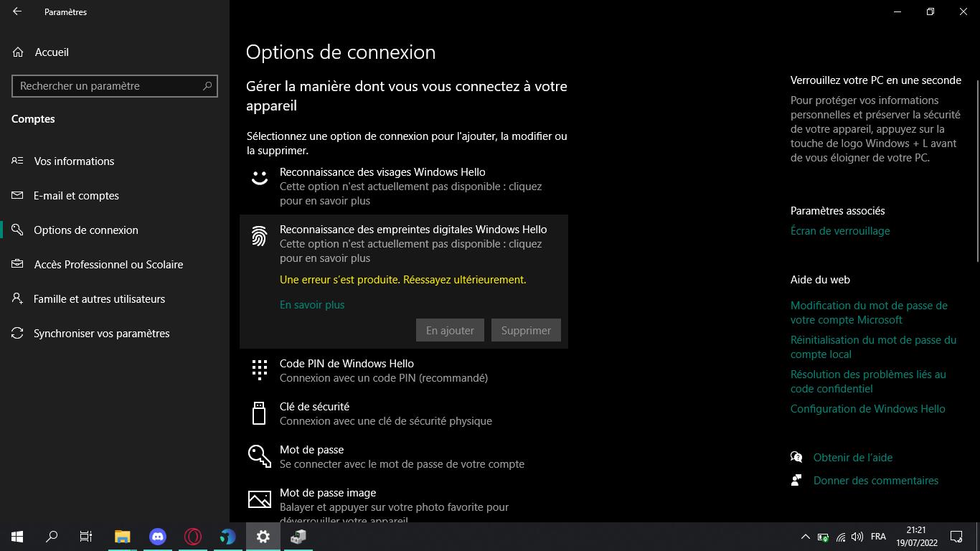Expand the Mot de passe option
This screenshot has height=551, width=980.
click(x=404, y=457)
